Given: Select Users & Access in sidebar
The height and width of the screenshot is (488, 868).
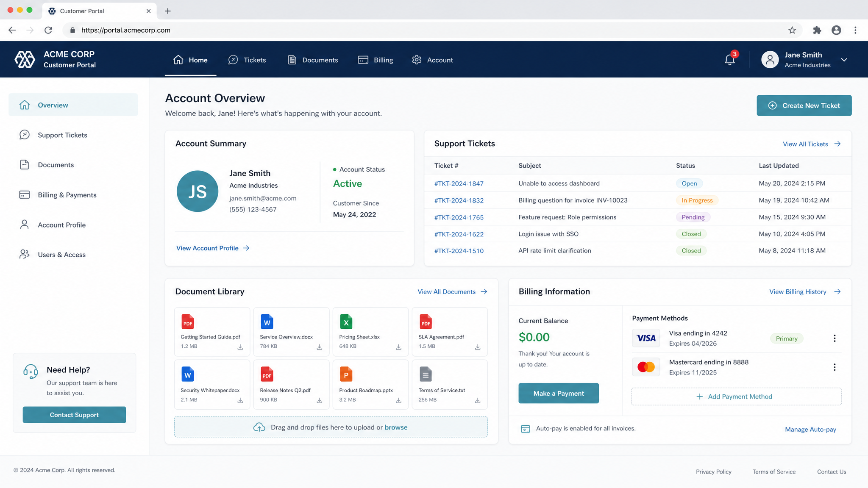Looking at the screenshot, I should [x=73, y=254].
